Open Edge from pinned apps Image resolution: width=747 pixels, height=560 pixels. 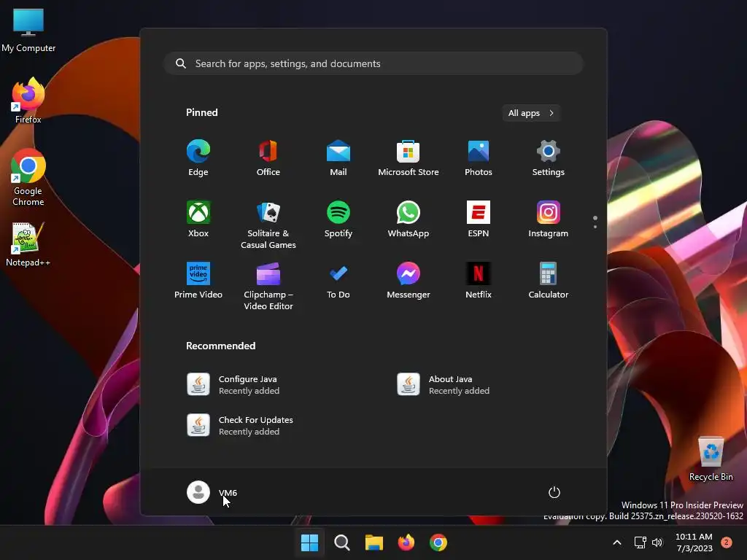[198, 158]
